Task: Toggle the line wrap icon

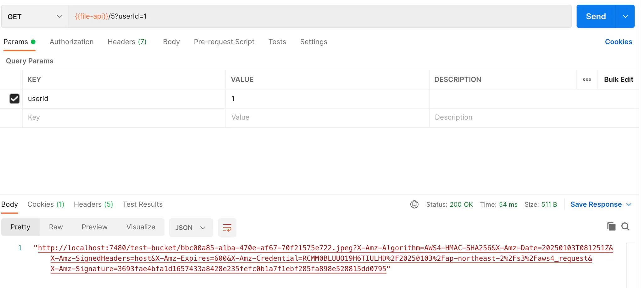Action: pyautogui.click(x=227, y=227)
